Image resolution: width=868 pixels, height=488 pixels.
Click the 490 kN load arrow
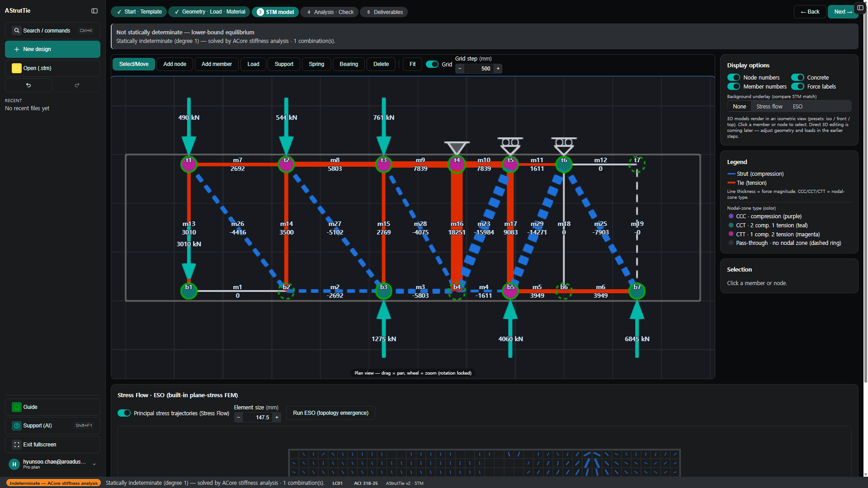[189, 127]
